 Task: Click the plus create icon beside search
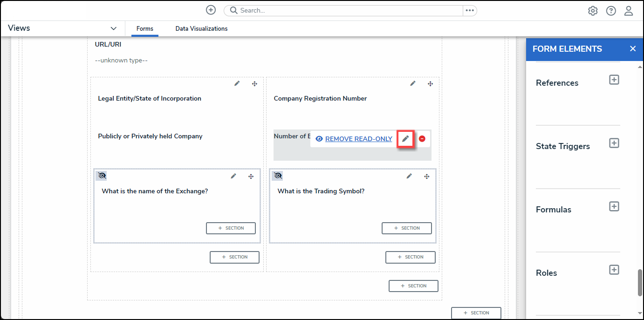click(211, 10)
